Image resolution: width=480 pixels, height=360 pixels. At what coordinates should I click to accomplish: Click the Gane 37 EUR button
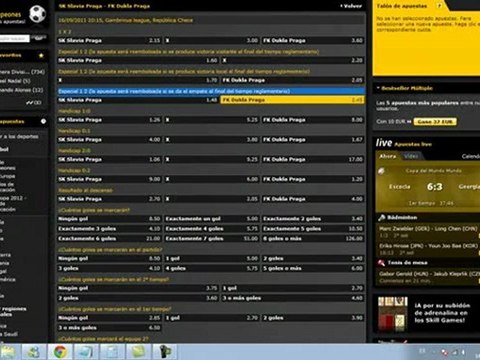click(x=435, y=122)
